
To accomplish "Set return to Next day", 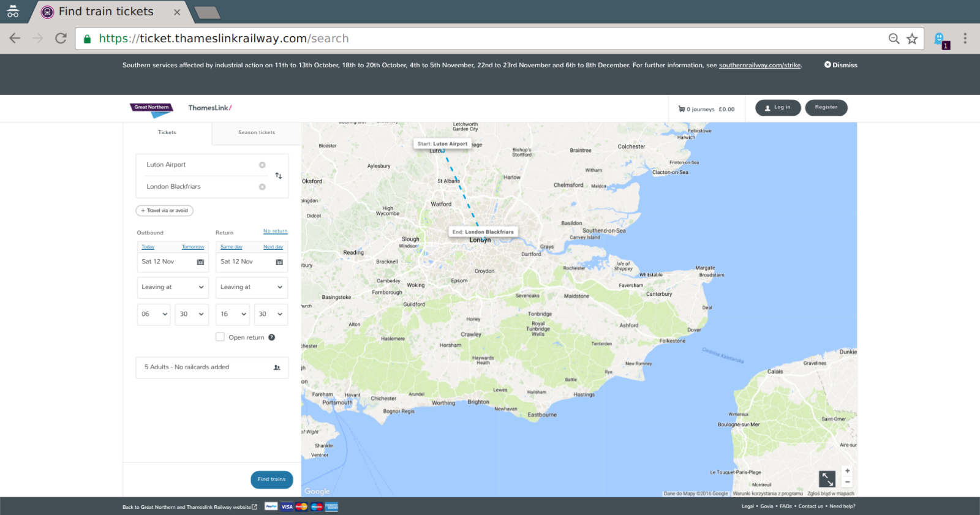I will (273, 247).
